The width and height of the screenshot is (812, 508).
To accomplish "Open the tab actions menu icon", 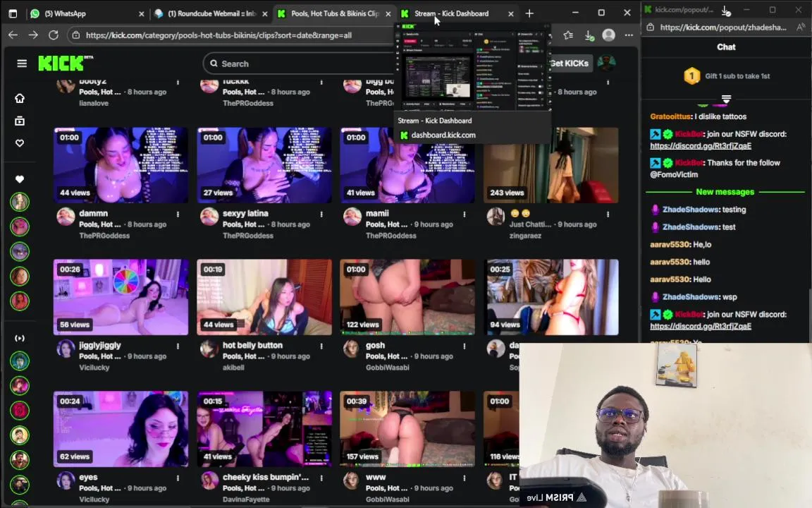I will point(13,13).
